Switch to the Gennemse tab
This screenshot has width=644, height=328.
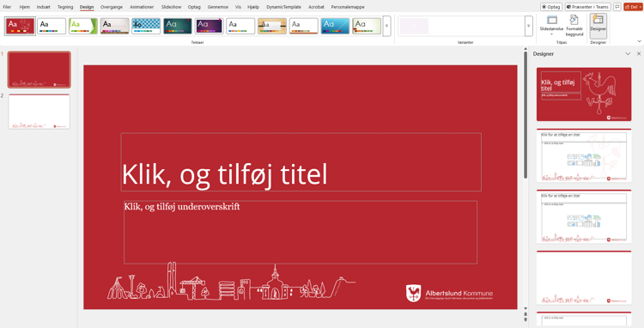tap(218, 7)
